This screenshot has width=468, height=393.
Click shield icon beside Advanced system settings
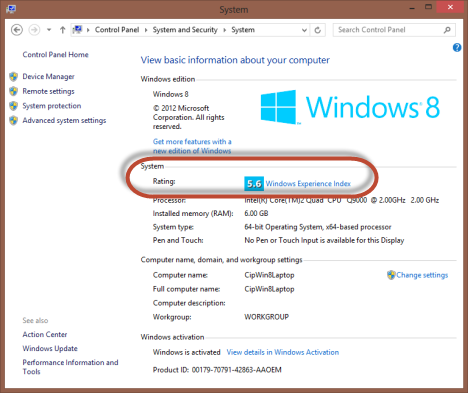pos(13,120)
